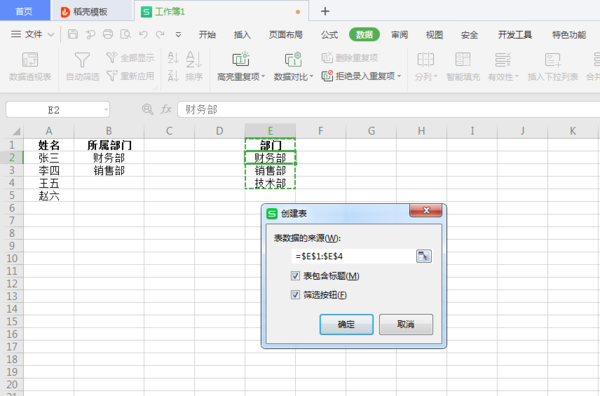Click the 插入下拉列表 icon
The width and height of the screenshot is (600, 396).
(553, 60)
